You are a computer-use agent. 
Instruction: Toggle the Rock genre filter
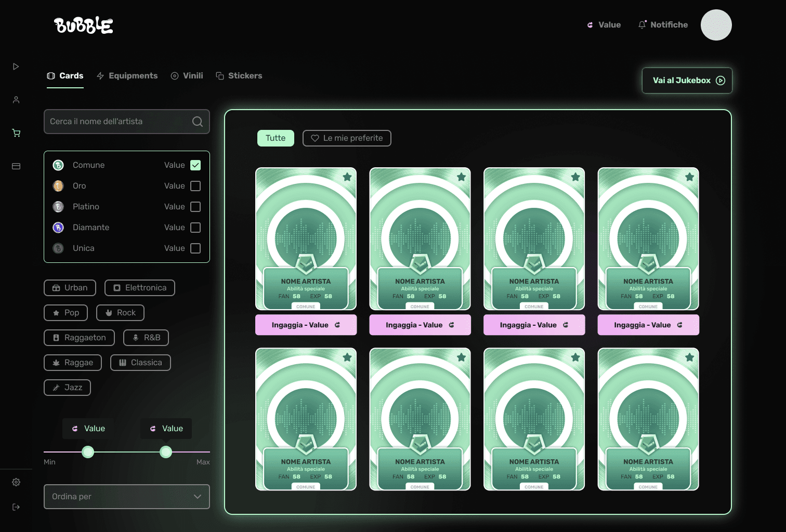pyautogui.click(x=120, y=313)
